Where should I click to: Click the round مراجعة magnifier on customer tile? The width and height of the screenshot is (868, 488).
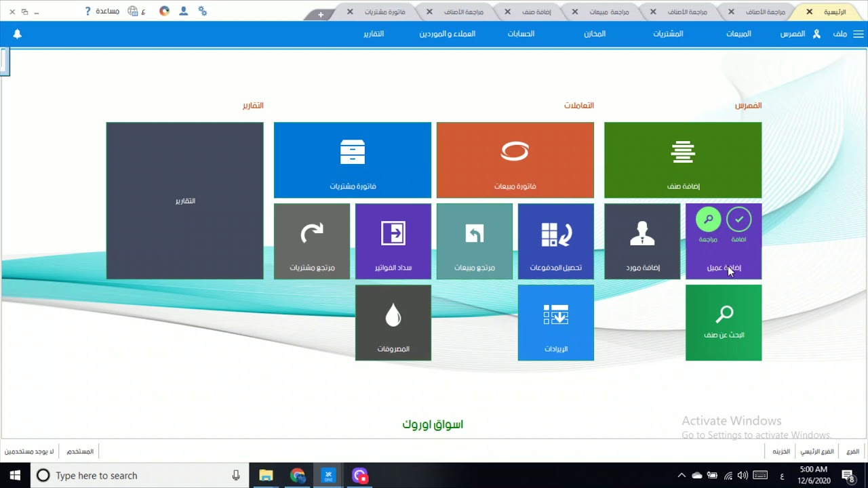pos(708,220)
